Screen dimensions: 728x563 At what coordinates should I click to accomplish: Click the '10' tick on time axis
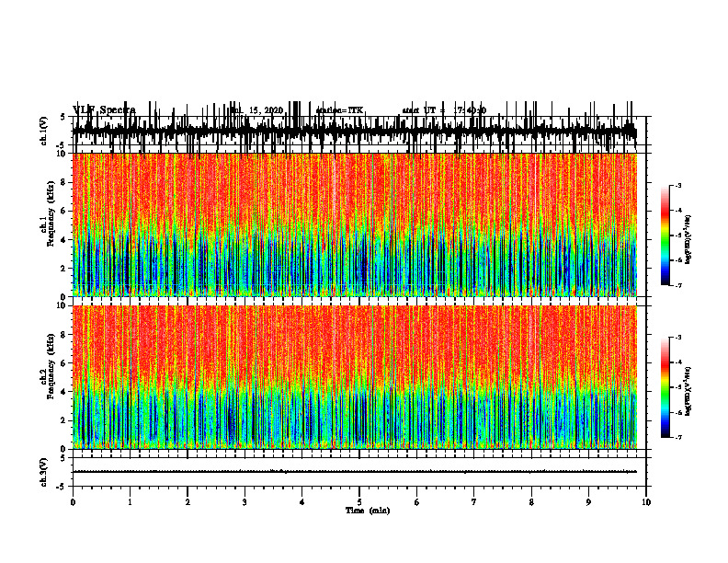(646, 502)
